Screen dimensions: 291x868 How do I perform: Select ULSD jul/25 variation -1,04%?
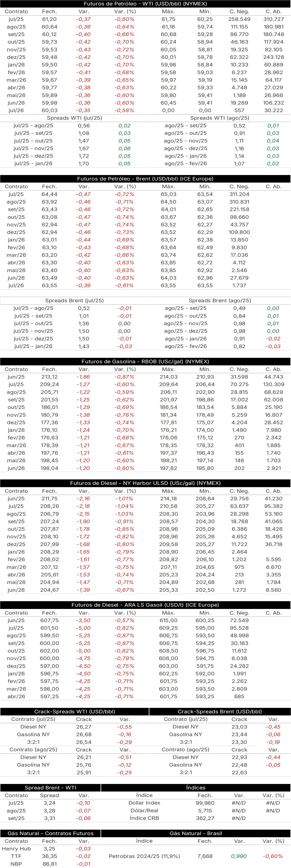(x=124, y=506)
